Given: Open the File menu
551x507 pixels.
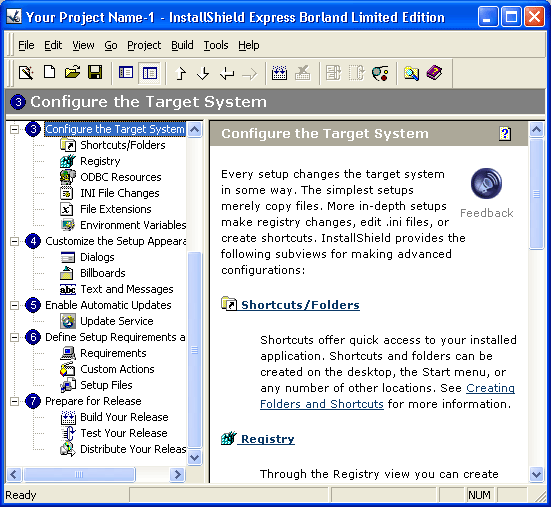Looking at the screenshot, I should (x=26, y=45).
